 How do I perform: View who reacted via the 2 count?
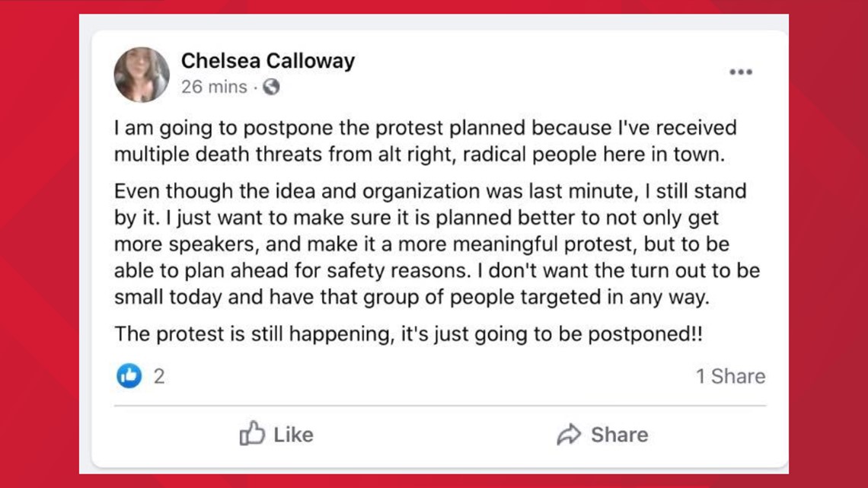[x=159, y=377]
